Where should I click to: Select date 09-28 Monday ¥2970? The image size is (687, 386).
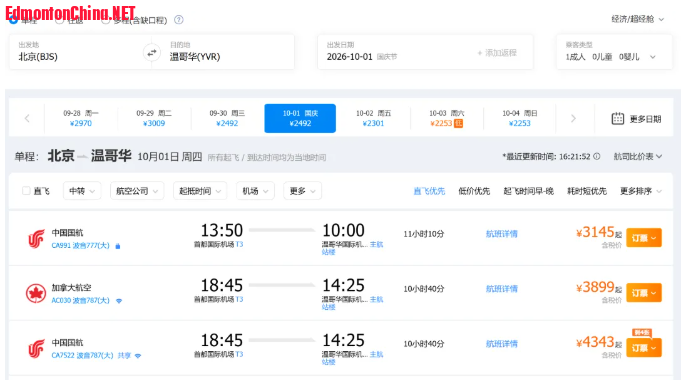[x=81, y=118]
